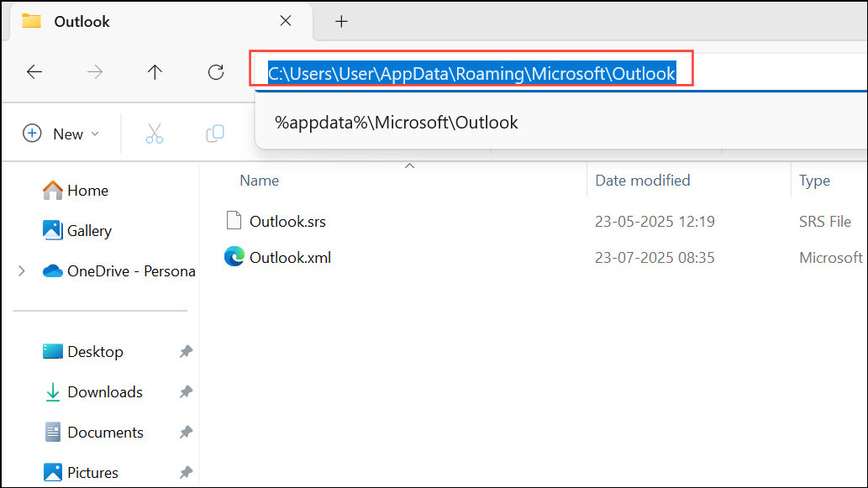Go forward with the right arrow

coord(95,72)
